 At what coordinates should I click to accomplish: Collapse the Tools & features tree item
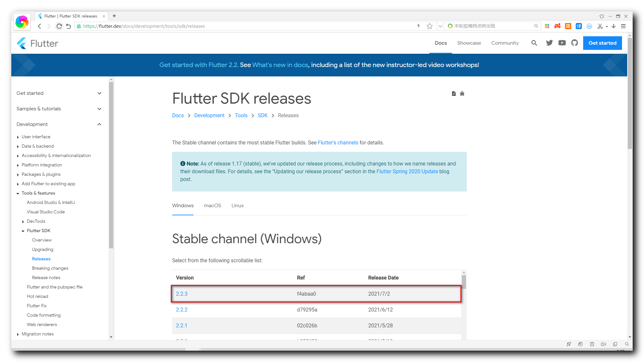point(18,194)
